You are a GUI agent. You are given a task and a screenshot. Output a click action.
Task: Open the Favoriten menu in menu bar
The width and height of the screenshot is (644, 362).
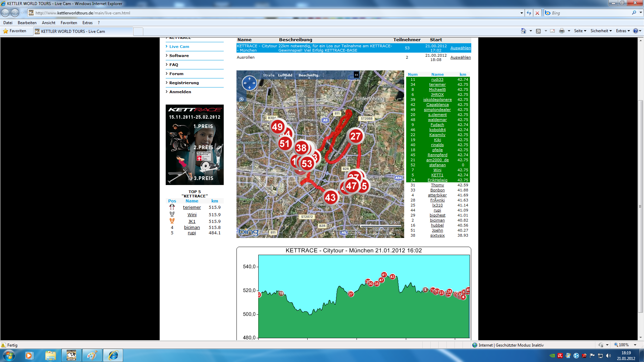click(69, 23)
